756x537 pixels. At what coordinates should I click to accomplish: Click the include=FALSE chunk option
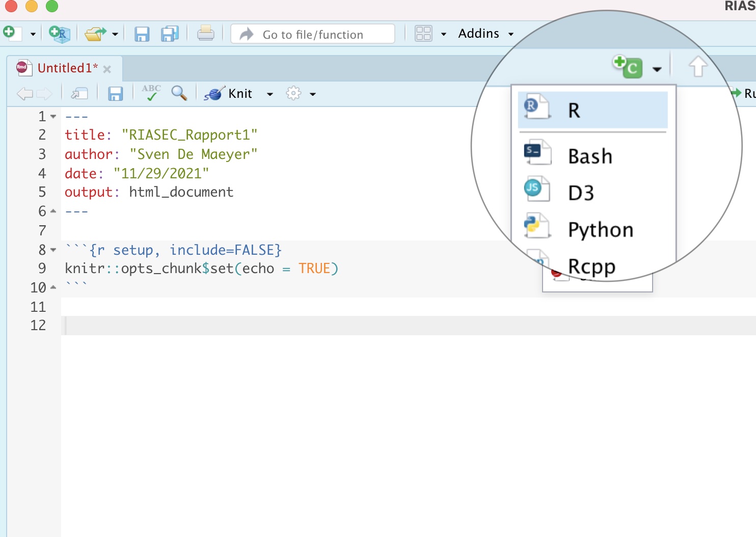(x=226, y=250)
